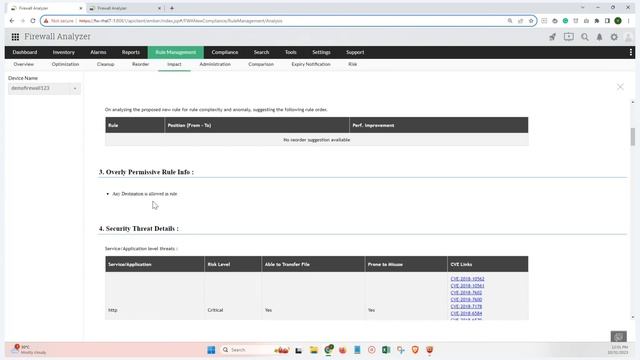Open the CVE-2018-7600 link
Image resolution: width=640 pixels, height=360 pixels.
(x=466, y=300)
